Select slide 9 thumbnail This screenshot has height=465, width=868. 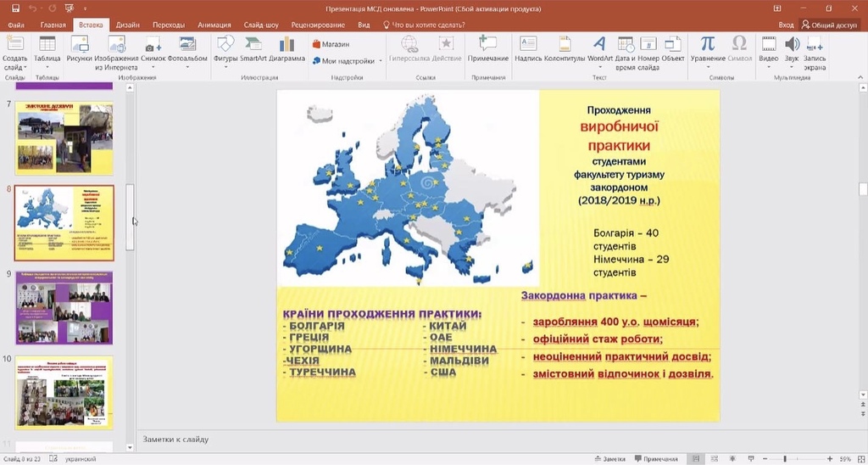(64, 308)
